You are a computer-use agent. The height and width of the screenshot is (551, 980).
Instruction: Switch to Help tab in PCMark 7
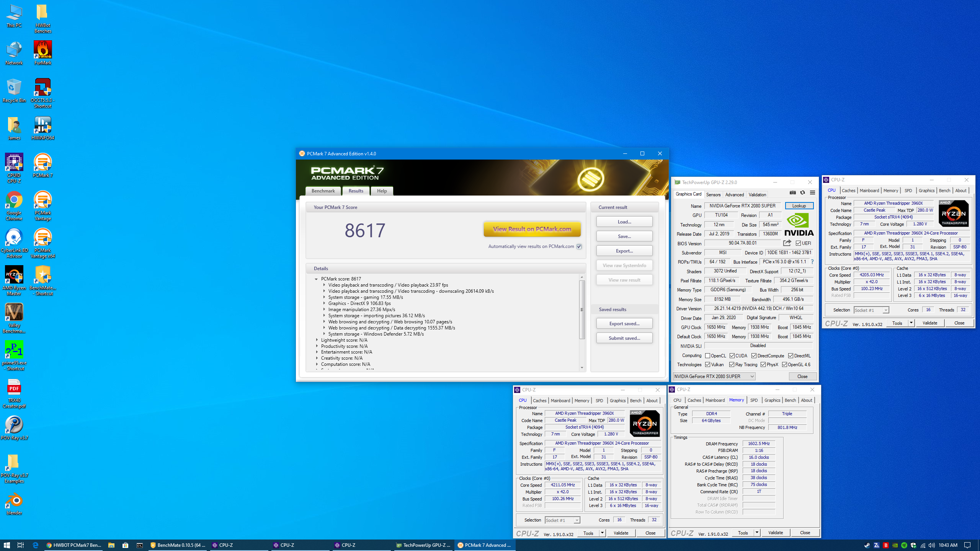point(382,191)
